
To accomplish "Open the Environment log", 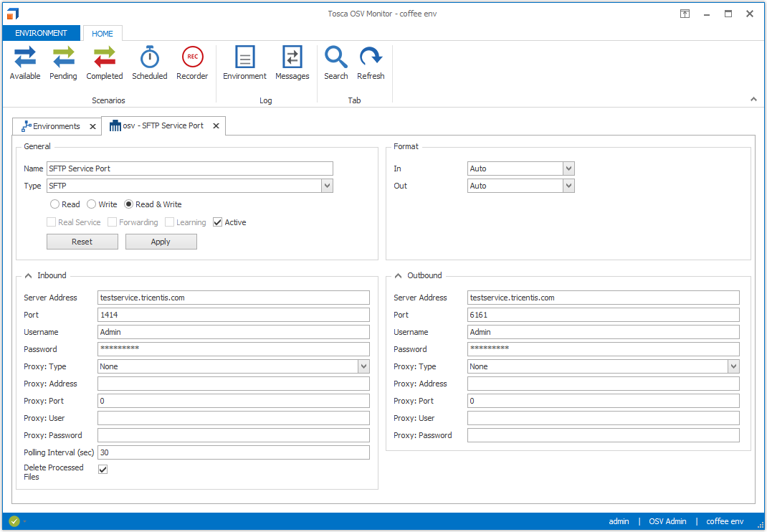I will tap(244, 63).
